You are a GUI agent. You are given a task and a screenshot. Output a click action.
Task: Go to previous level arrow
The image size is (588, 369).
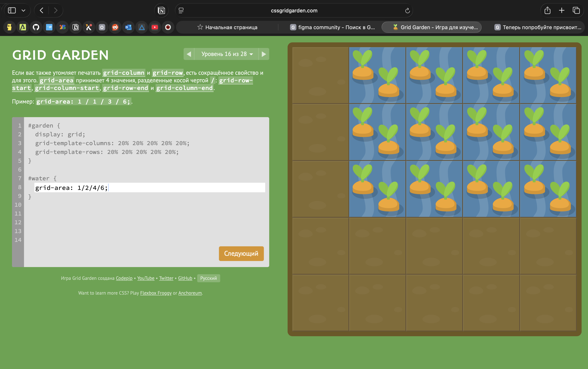(x=189, y=54)
